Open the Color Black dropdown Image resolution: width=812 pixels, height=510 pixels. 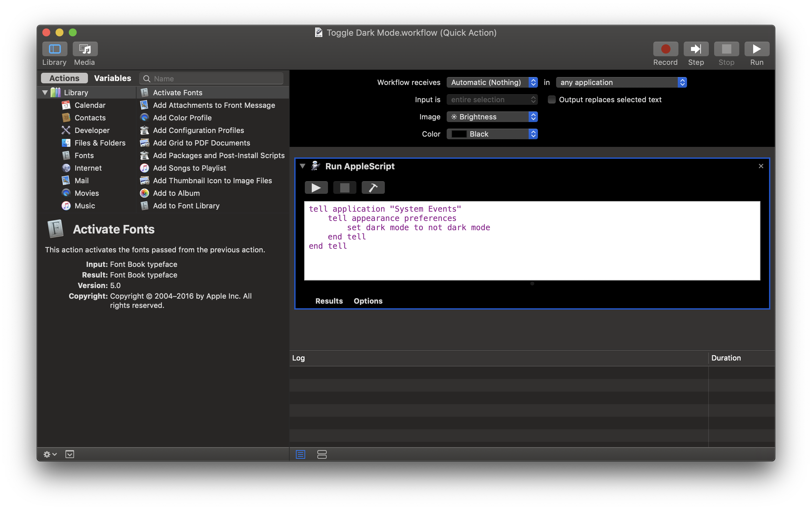(x=492, y=134)
